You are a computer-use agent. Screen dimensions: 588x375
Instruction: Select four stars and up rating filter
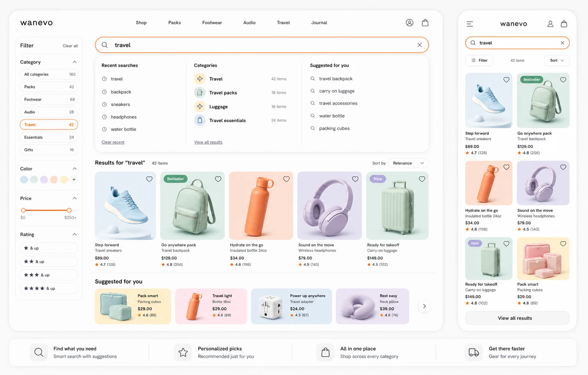49,289
